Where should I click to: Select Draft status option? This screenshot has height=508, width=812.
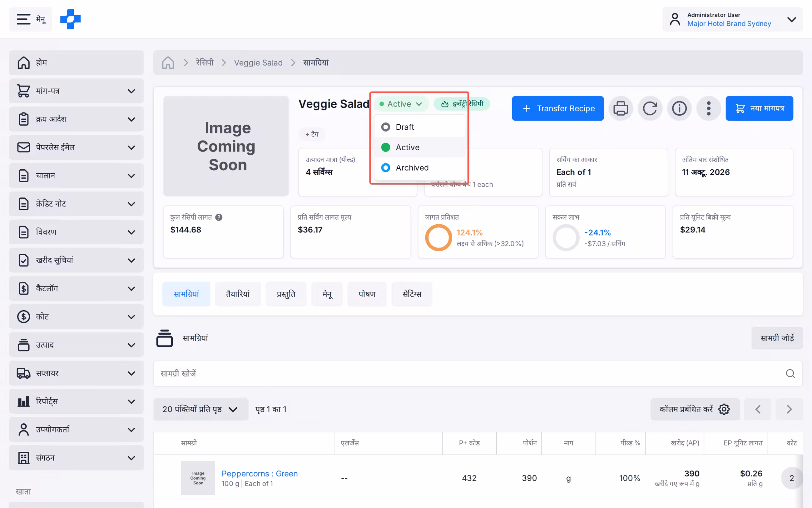[x=419, y=127]
